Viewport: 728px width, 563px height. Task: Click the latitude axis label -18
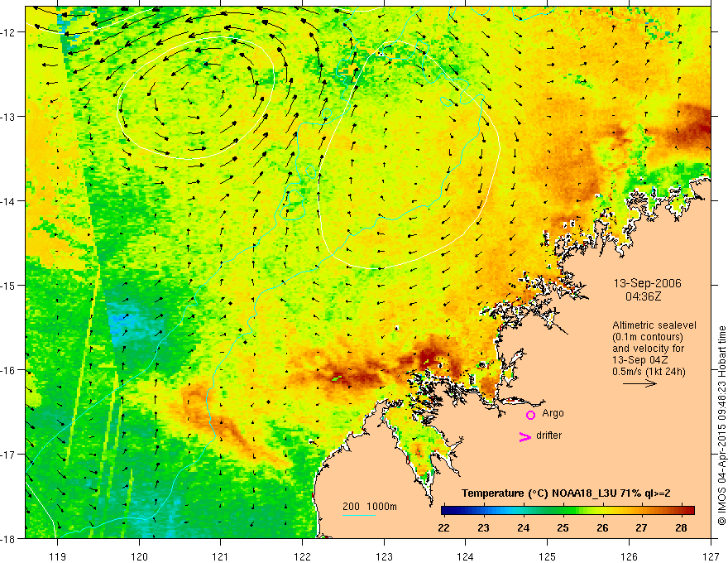tap(10, 538)
